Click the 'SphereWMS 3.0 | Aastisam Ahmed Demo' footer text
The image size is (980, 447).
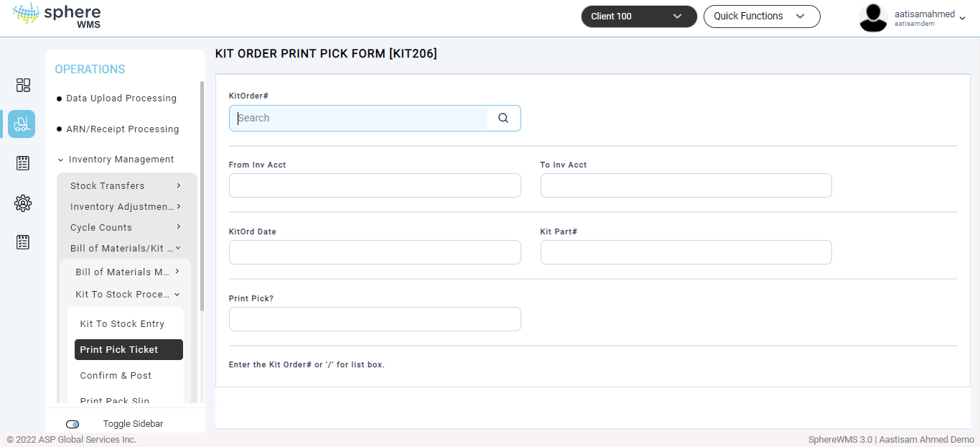pos(892,439)
